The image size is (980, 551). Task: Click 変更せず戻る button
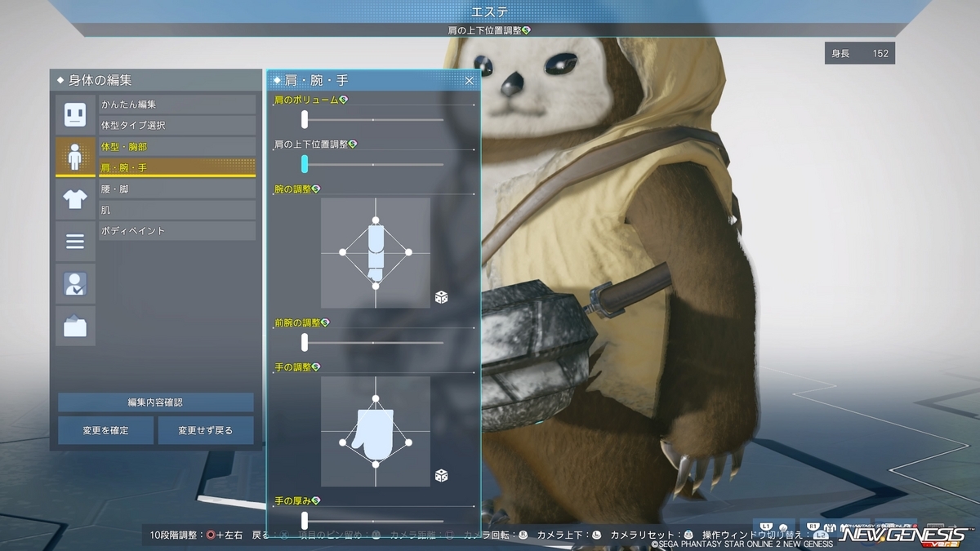[205, 430]
